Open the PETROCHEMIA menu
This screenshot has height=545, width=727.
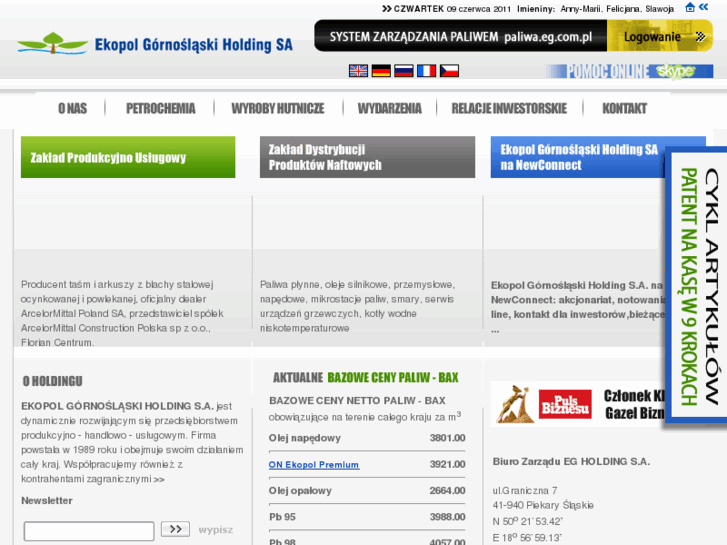pyautogui.click(x=160, y=109)
